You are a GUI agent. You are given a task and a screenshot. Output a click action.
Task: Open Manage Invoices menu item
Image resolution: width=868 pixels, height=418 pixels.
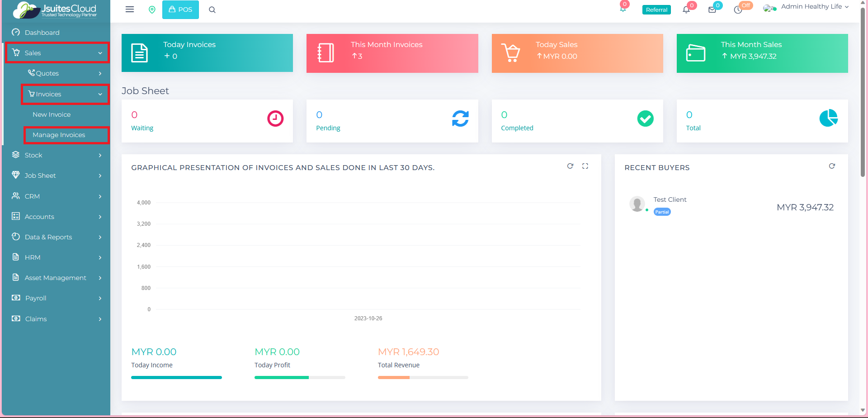(x=59, y=135)
